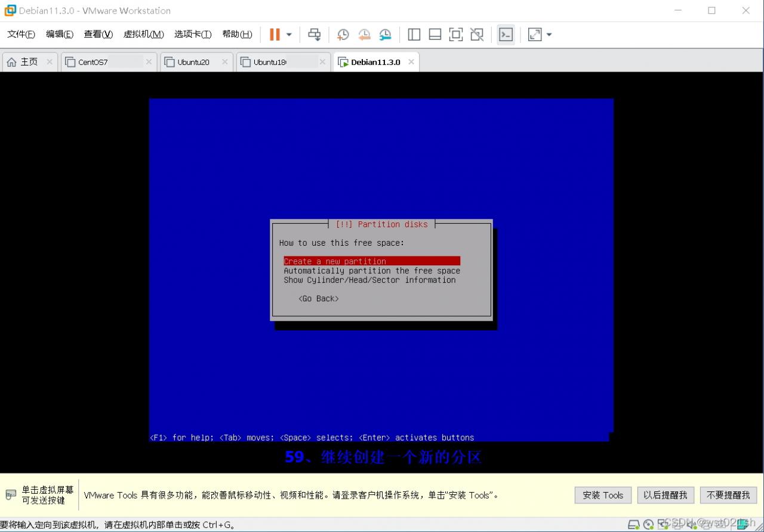Open the 编辑(E) menu
The height and width of the screenshot is (532, 764).
click(60, 34)
